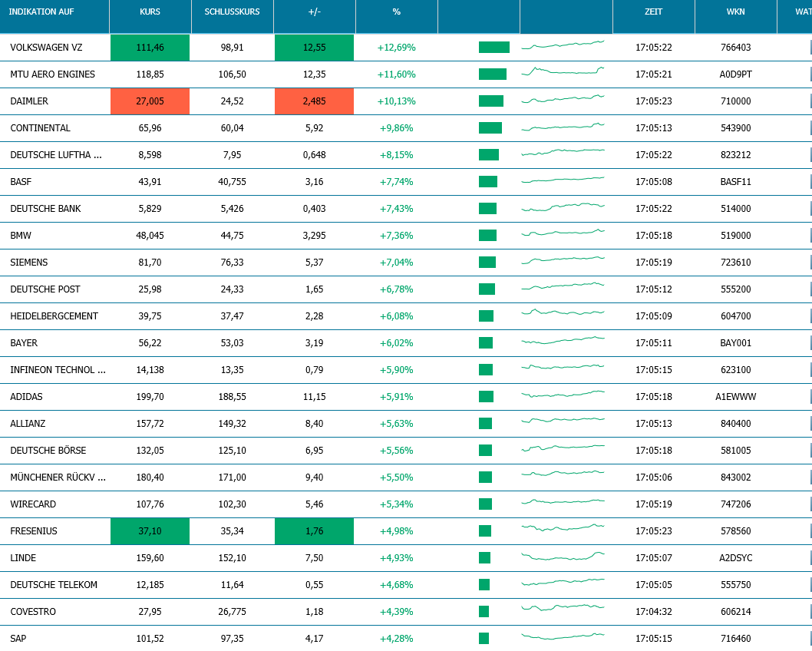View the MTU Aero Engines mini chart
This screenshot has height=651, width=812.
[563, 72]
